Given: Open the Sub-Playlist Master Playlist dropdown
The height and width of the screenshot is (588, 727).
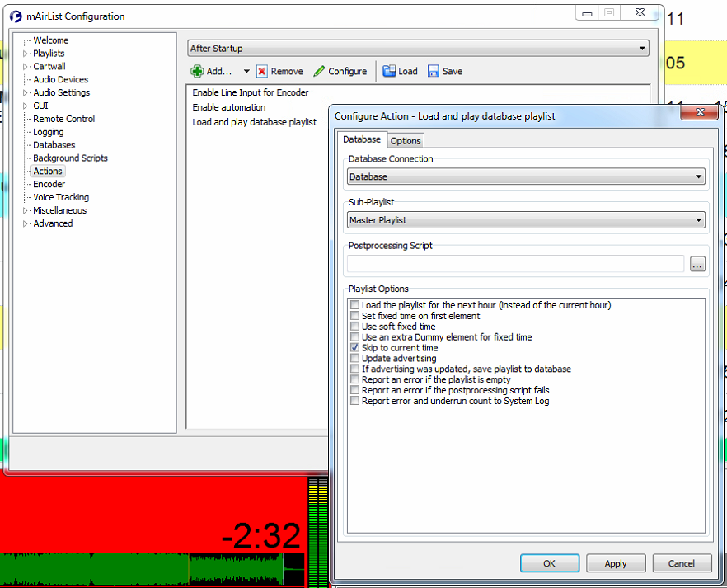Looking at the screenshot, I should [526, 220].
